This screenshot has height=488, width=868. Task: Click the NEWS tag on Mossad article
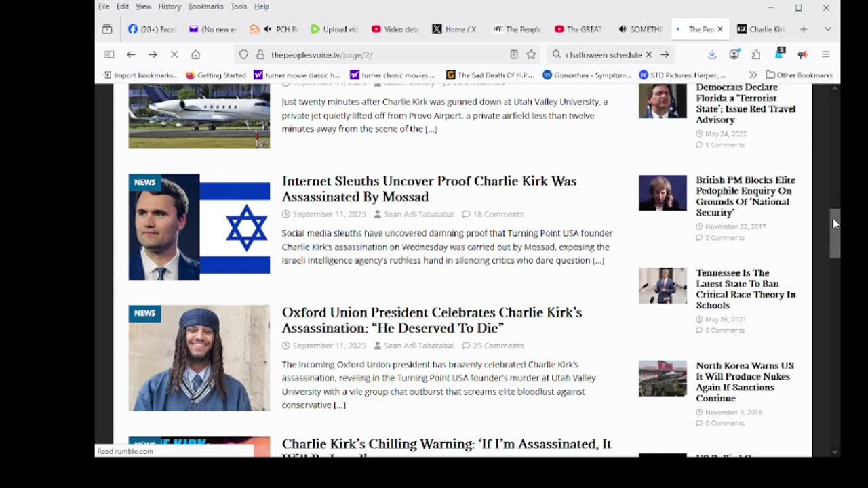[144, 182]
